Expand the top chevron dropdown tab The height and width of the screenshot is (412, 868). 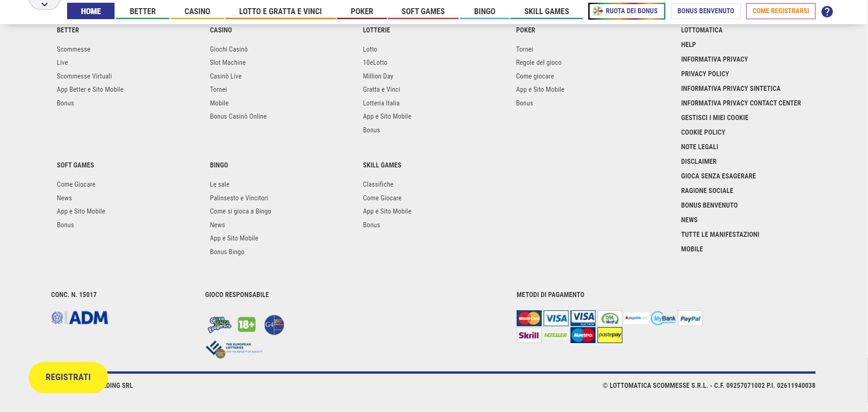(44, 5)
